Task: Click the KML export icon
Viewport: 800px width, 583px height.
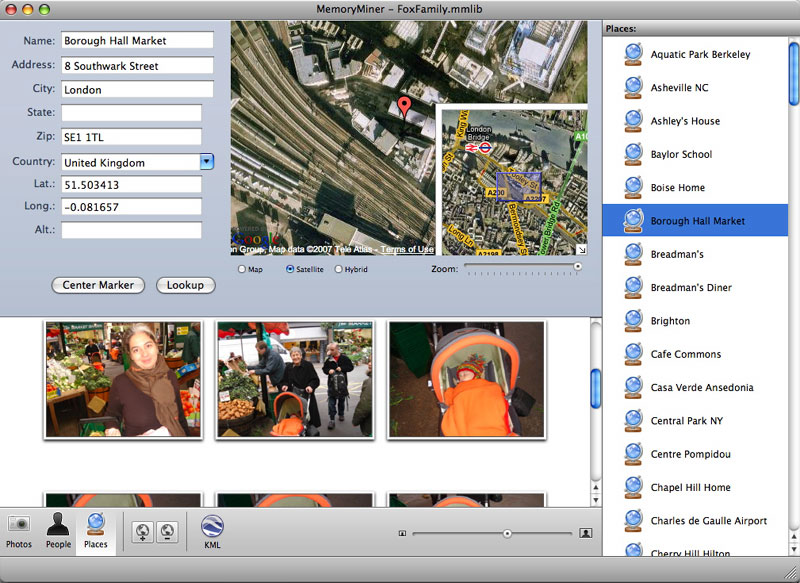Action: point(212,530)
